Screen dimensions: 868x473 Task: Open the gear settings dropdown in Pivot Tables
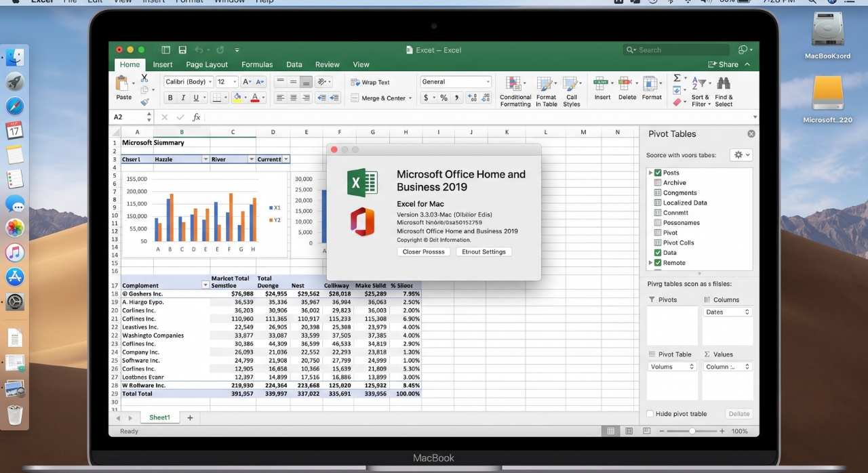pyautogui.click(x=741, y=155)
